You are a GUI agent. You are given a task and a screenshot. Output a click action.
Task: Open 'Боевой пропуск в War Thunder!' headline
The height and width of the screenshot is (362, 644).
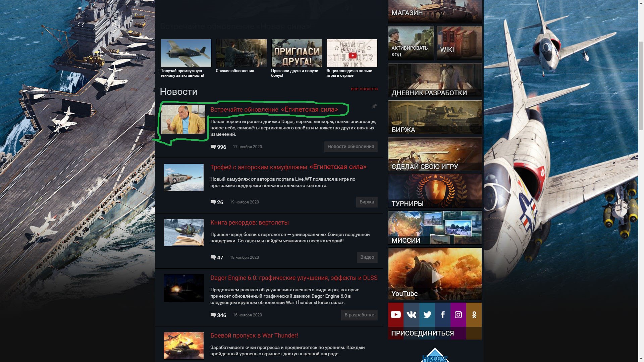(254, 336)
